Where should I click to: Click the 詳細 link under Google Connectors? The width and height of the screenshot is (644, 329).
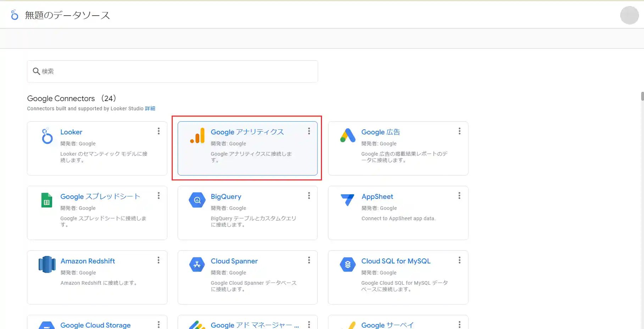[150, 108]
